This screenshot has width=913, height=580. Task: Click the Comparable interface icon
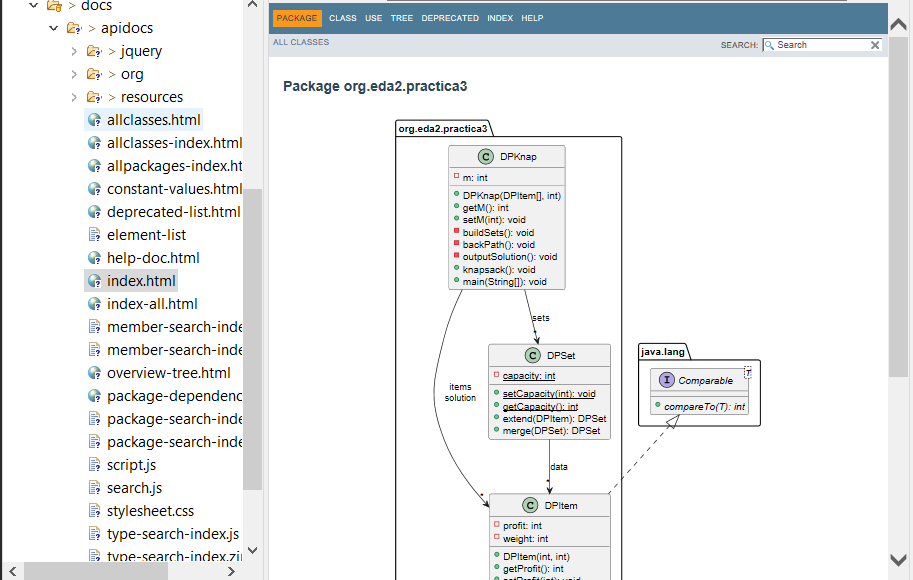tap(667, 380)
